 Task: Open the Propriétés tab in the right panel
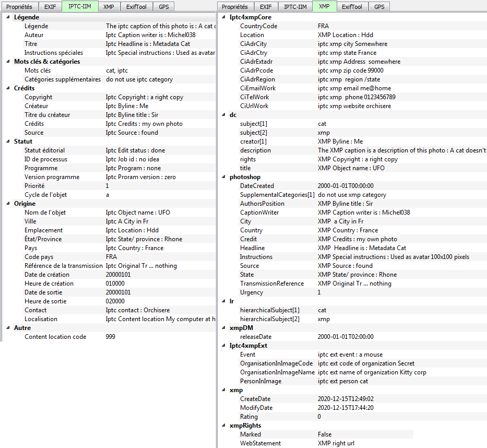click(235, 6)
